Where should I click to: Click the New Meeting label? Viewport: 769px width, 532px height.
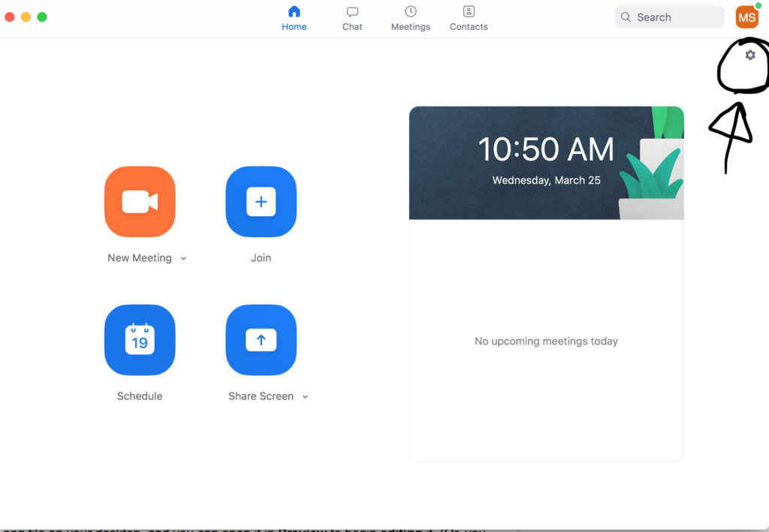pos(140,257)
